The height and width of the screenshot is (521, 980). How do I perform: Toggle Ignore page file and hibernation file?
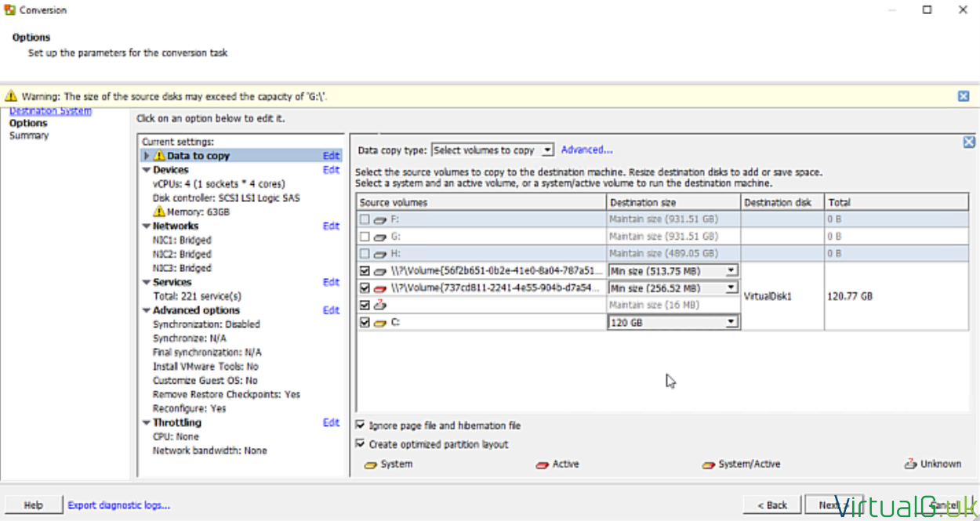click(x=360, y=425)
